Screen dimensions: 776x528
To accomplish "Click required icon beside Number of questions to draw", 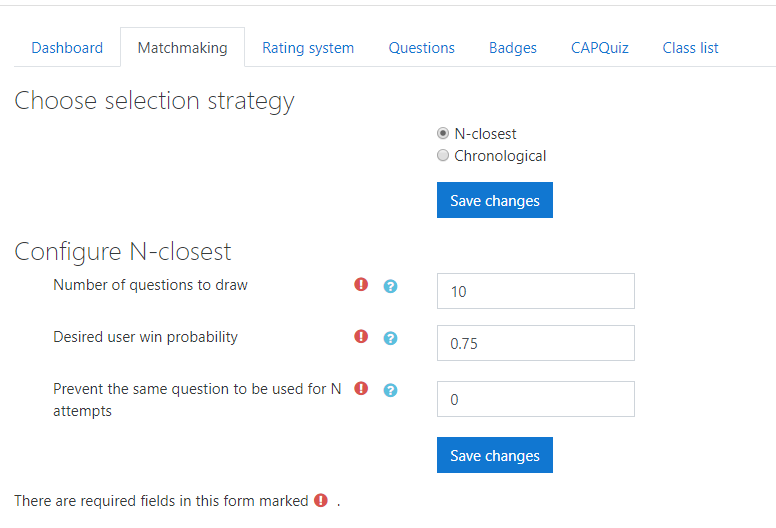I will (x=362, y=285).
